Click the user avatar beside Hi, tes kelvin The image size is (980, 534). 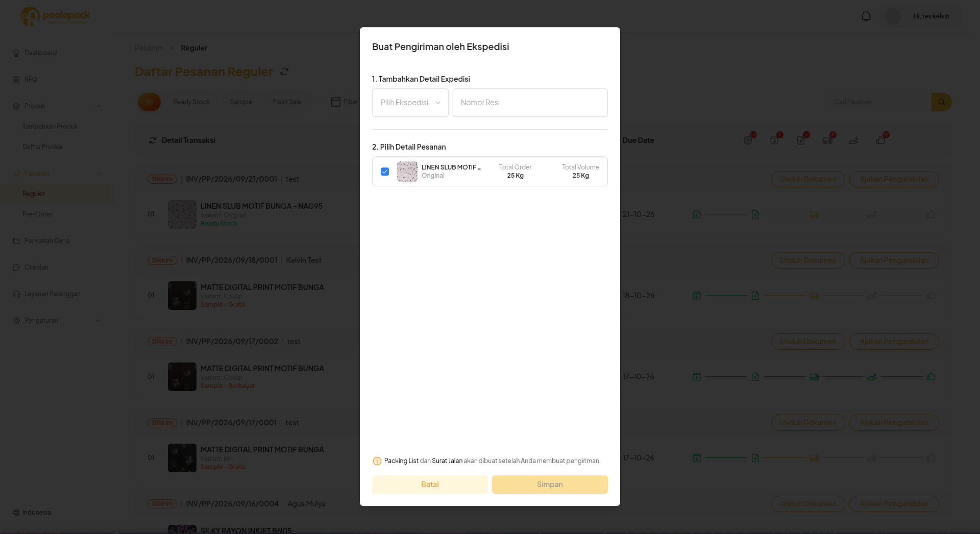893,16
